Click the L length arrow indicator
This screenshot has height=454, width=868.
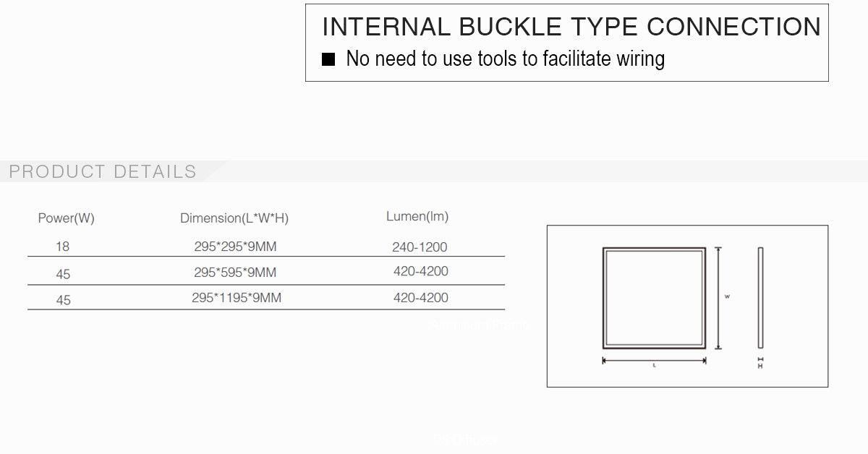654,361
